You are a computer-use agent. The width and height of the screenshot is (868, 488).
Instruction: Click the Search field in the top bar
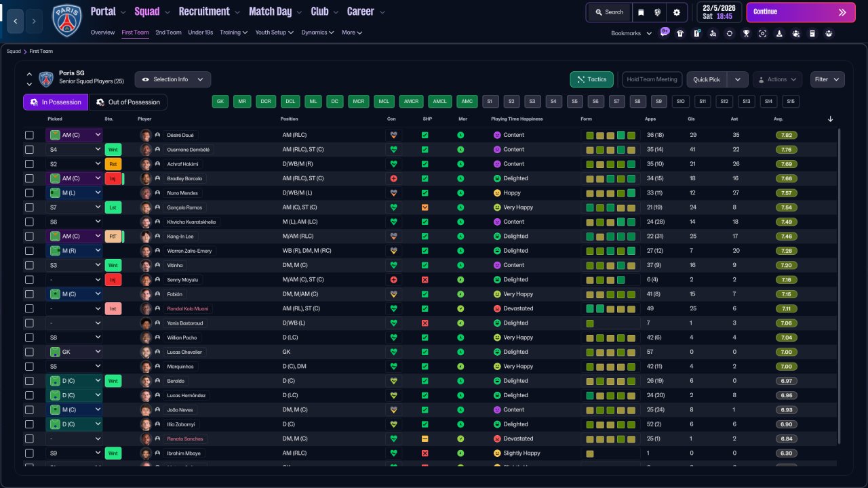(608, 12)
